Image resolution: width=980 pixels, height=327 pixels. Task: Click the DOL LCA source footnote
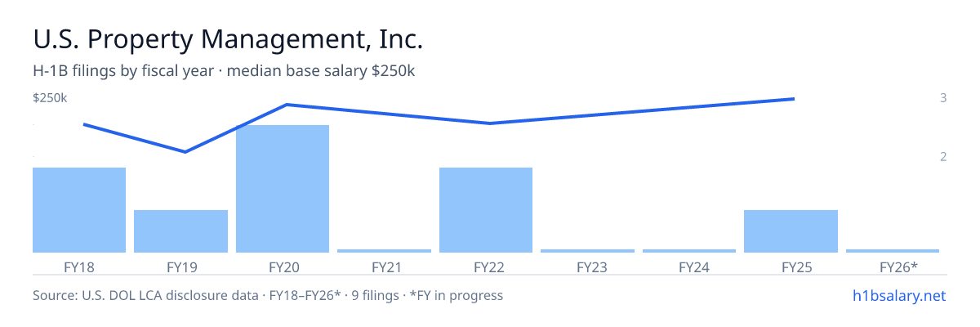click(268, 295)
